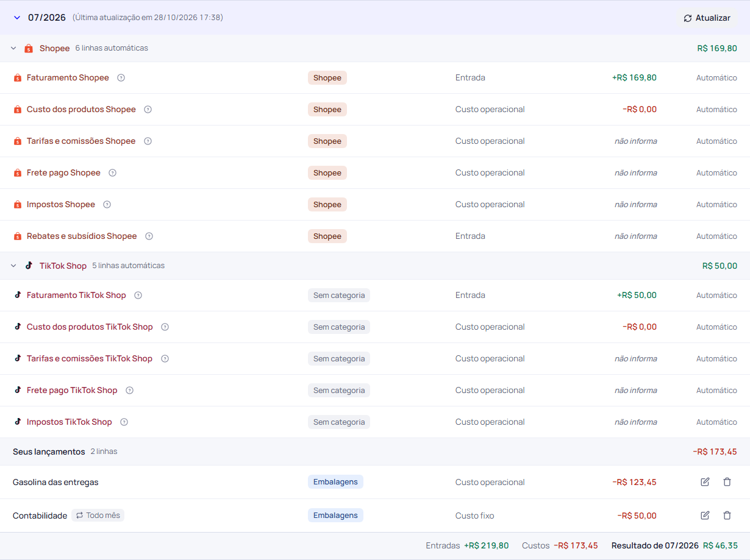
Task: Open help icon for Impostos Shopee
Action: coord(107,204)
